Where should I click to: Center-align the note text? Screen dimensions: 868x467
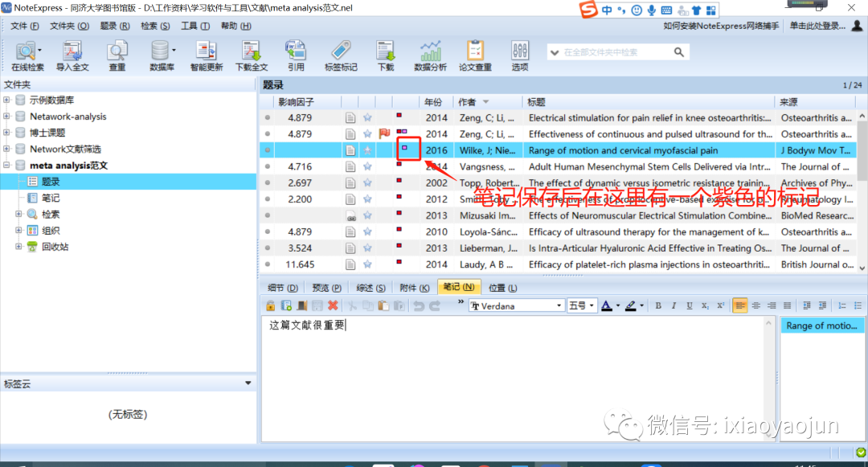pyautogui.click(x=755, y=305)
